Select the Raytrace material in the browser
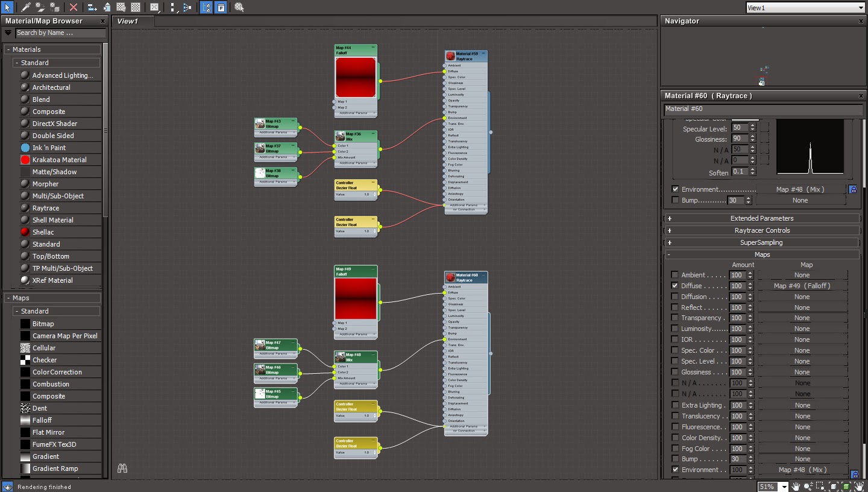868x492 pixels. point(46,208)
